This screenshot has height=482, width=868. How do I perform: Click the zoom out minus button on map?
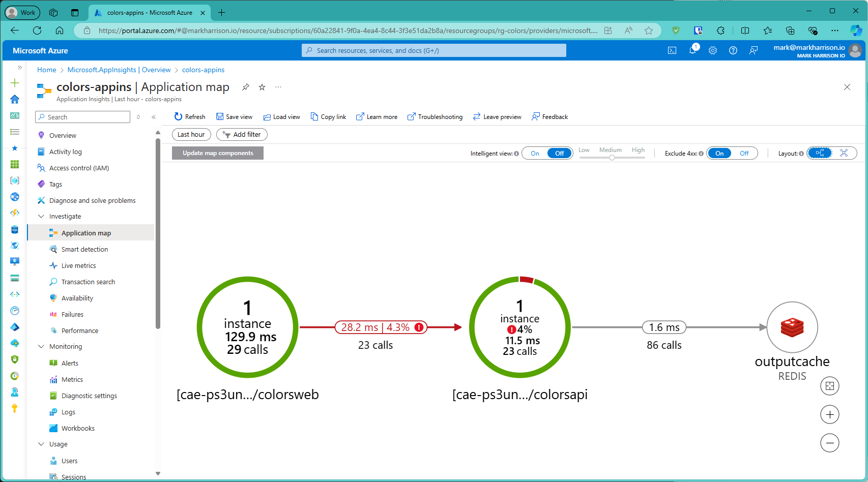(x=829, y=443)
